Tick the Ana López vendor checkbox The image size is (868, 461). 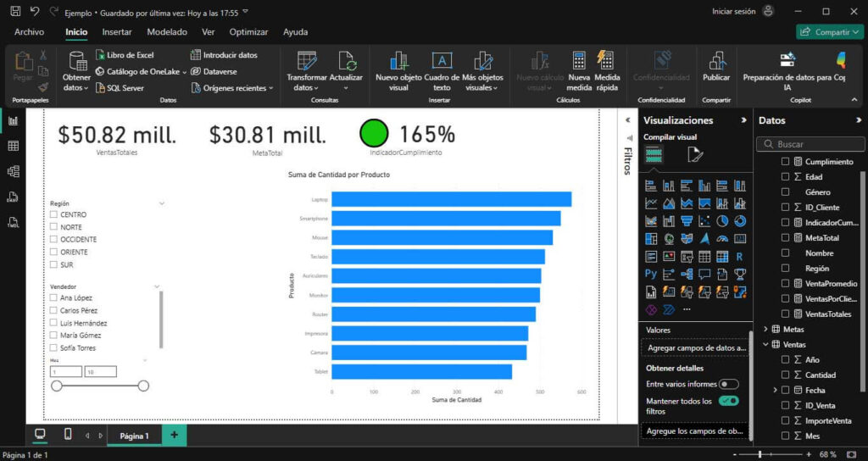[x=53, y=298]
